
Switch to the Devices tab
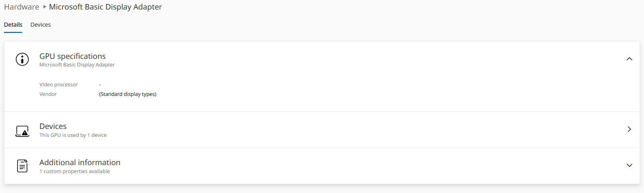tap(41, 25)
